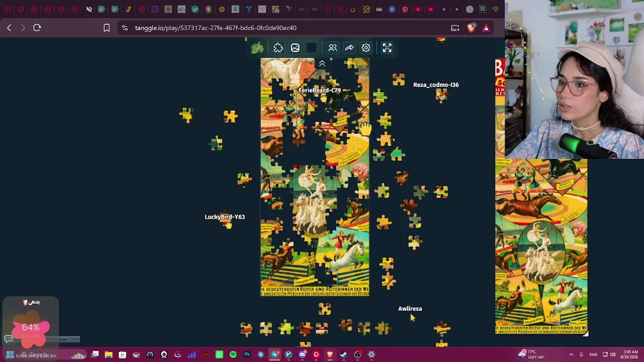Image resolution: width=644 pixels, height=362 pixels.
Task: Show the puzzle image preview icon
Action: tap(295, 48)
